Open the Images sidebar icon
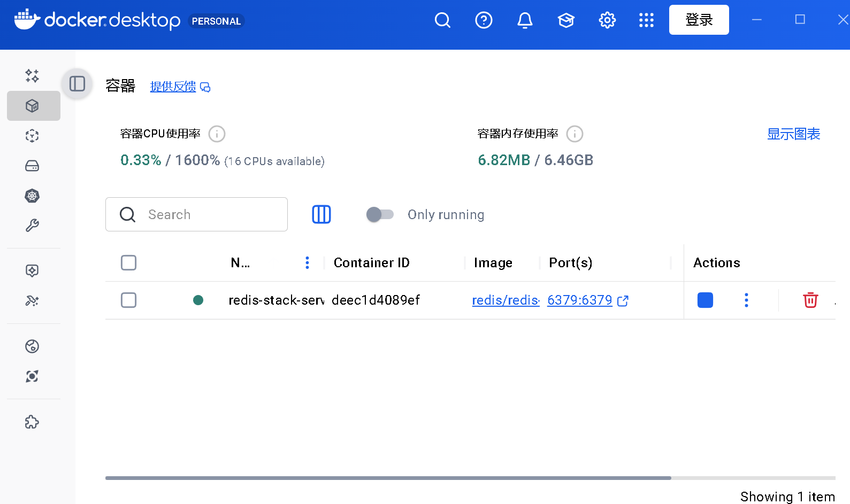 pos(32,136)
